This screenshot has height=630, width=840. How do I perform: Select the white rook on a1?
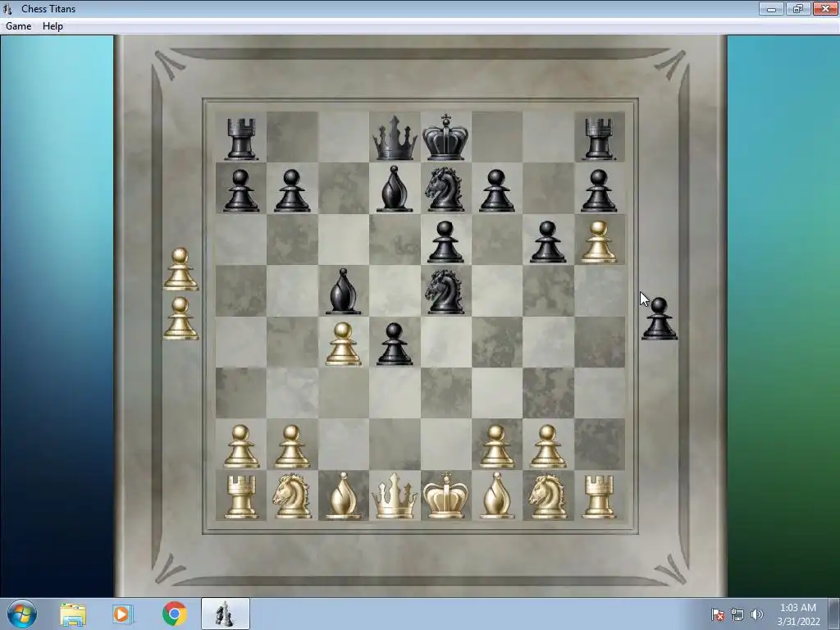tap(241, 497)
